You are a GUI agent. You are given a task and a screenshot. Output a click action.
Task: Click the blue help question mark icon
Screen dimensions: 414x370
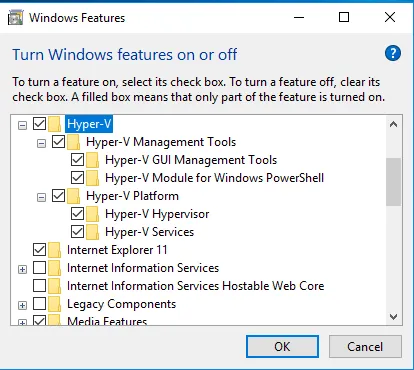click(x=393, y=53)
